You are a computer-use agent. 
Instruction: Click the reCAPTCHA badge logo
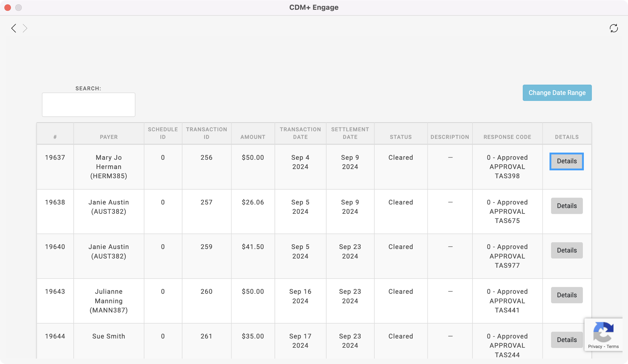tap(603, 332)
